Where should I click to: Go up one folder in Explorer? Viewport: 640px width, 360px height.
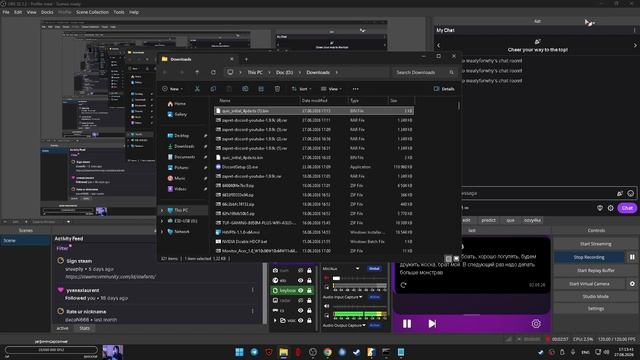(197, 72)
